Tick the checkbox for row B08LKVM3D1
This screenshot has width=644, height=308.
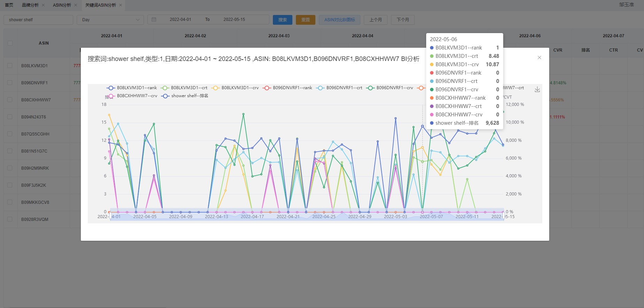(x=10, y=66)
